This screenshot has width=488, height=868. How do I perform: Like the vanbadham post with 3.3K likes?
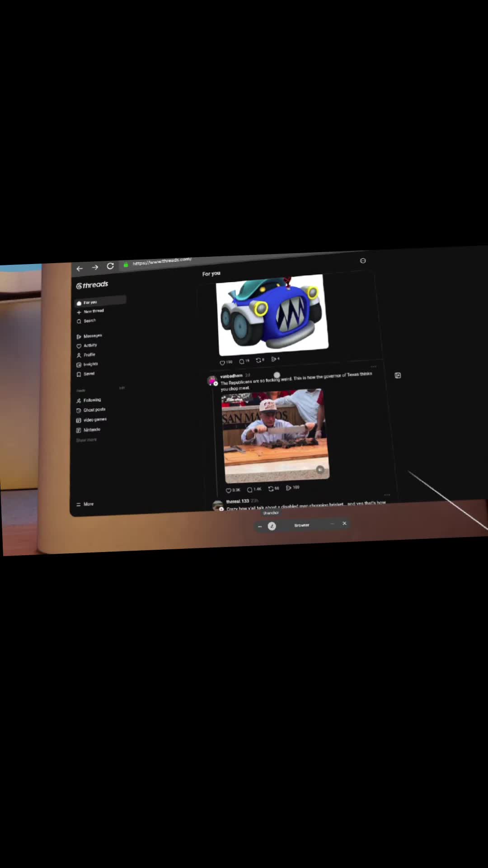[x=233, y=490]
